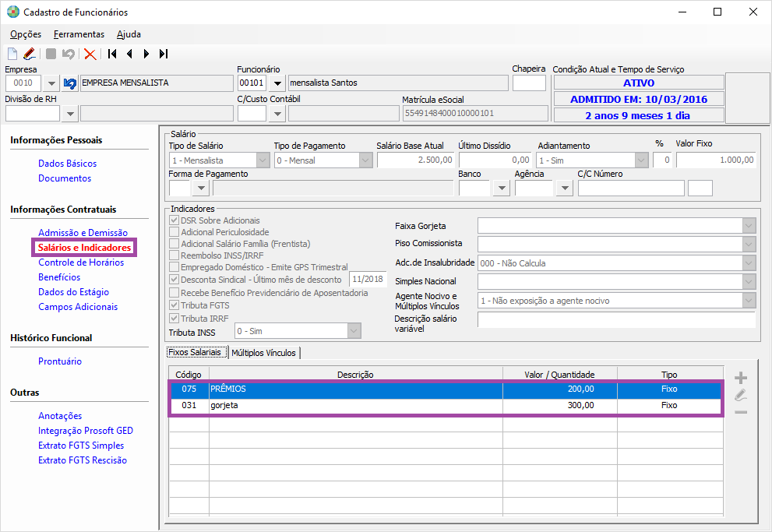Click the blue refresh icon beside Empresa

[70, 83]
